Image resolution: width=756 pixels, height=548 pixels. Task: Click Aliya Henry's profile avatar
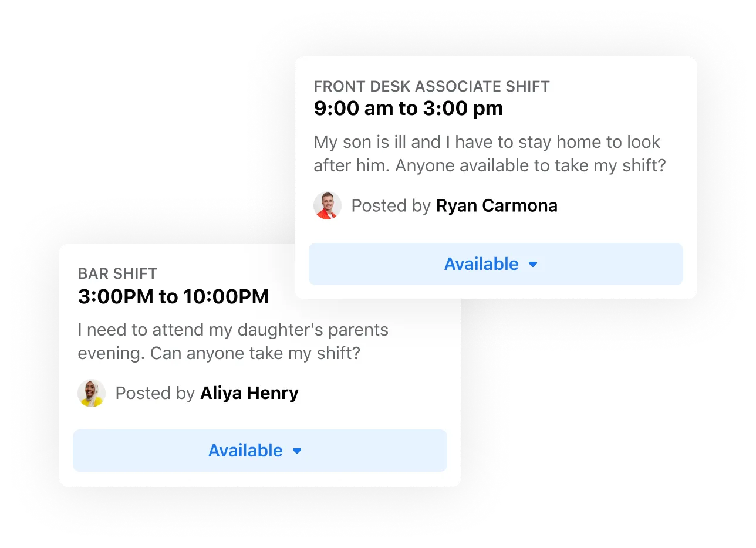[92, 393]
